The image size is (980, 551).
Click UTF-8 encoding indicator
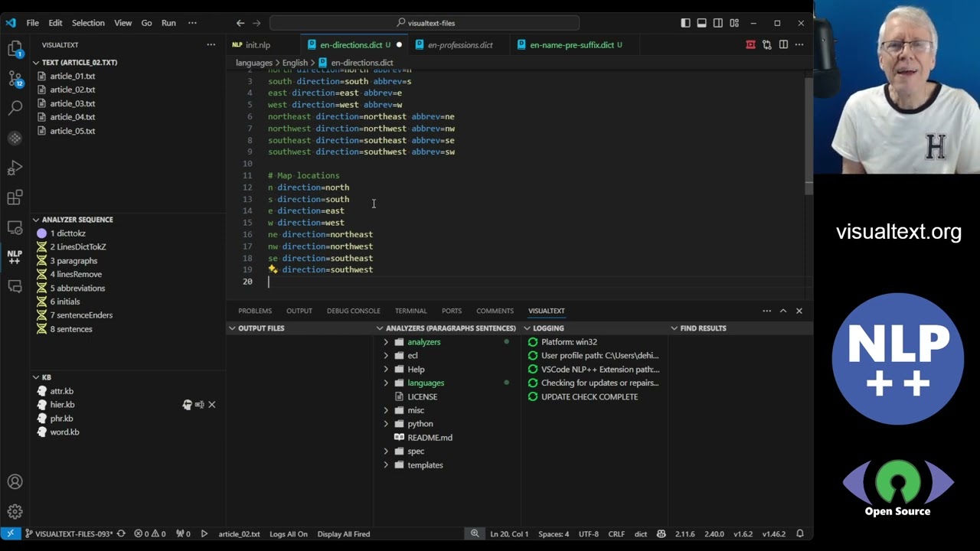click(x=589, y=534)
